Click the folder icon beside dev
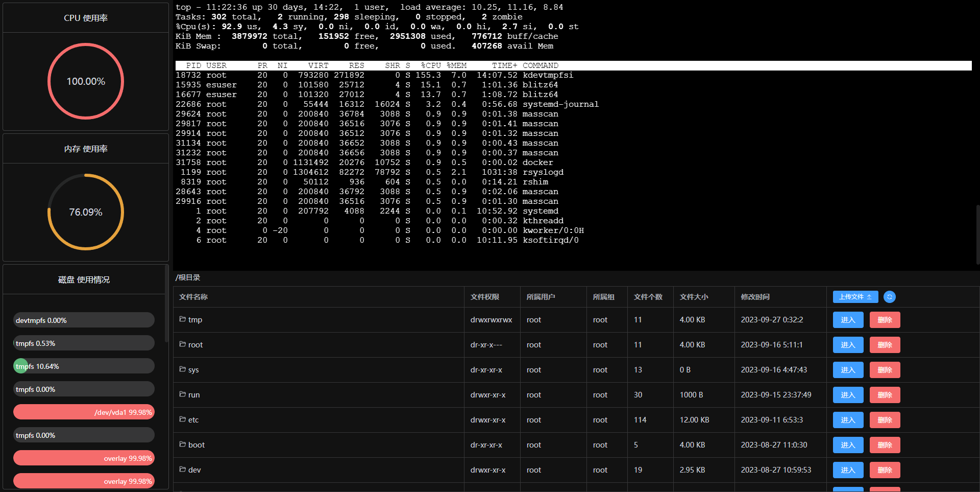The width and height of the screenshot is (980, 492). coord(182,470)
